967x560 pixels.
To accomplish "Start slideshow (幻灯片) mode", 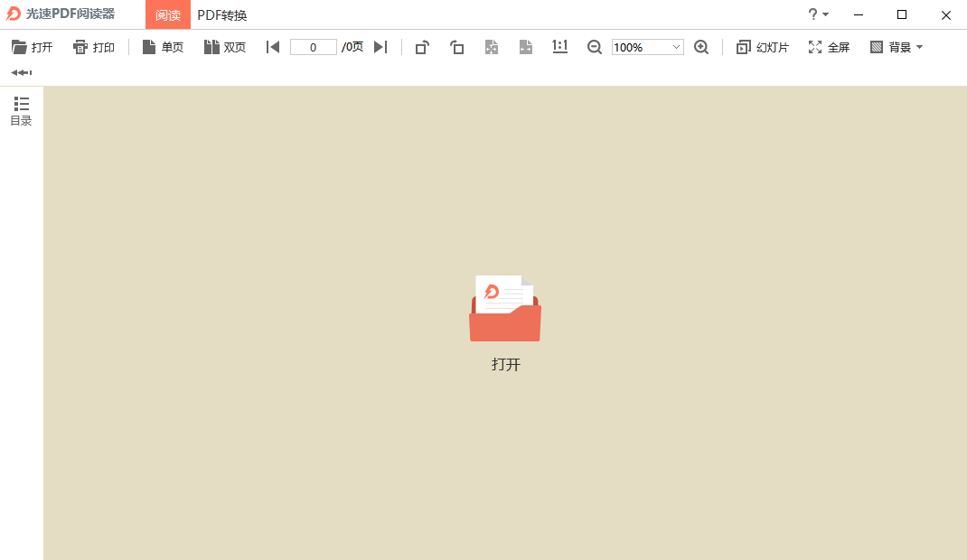I will [763, 47].
